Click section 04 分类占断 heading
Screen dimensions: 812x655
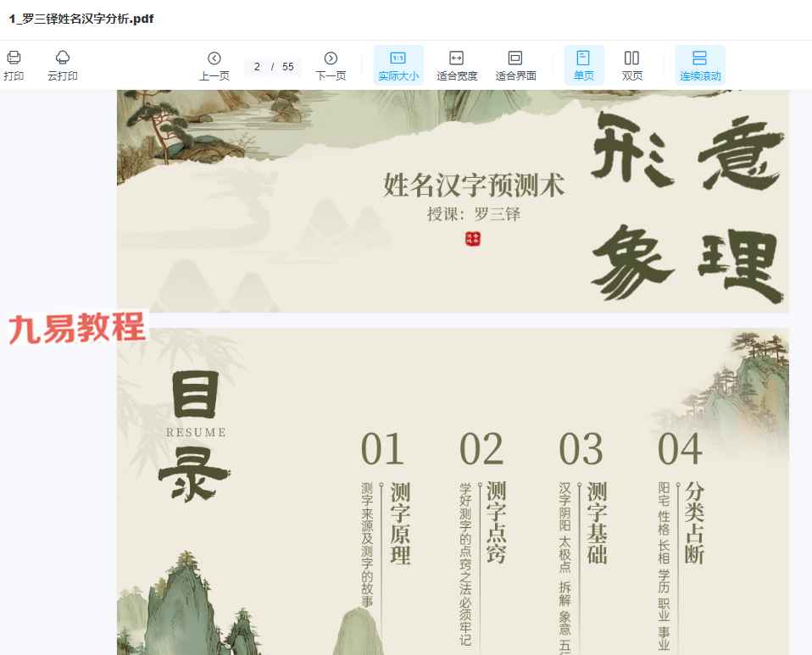click(695, 524)
